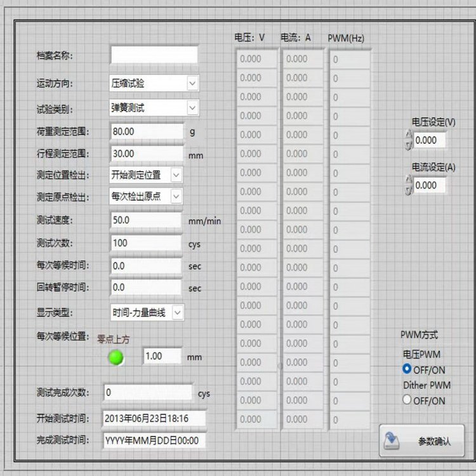This screenshot has width=476, height=476.
Task: Click the 行程测定范围 field showing 30.00
Action: [147, 154]
